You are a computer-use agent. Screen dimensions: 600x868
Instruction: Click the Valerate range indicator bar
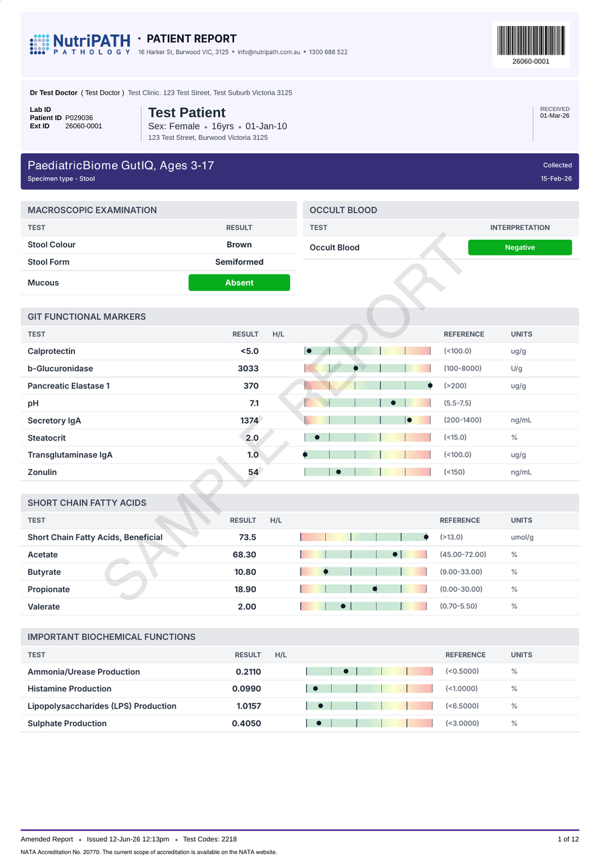(x=363, y=606)
